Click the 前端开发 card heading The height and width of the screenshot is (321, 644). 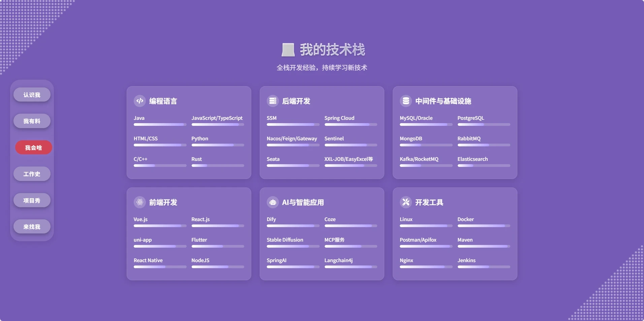163,202
